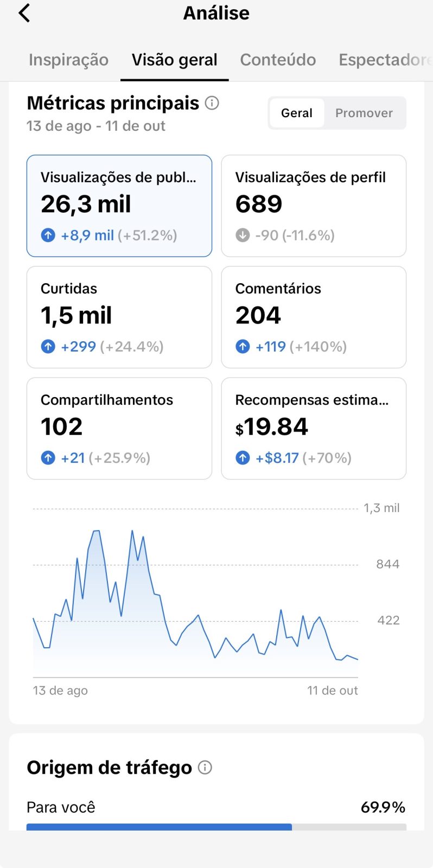Screen dimensions: 433x868
Task: Tap the 102 shares value
Action: coord(62,426)
